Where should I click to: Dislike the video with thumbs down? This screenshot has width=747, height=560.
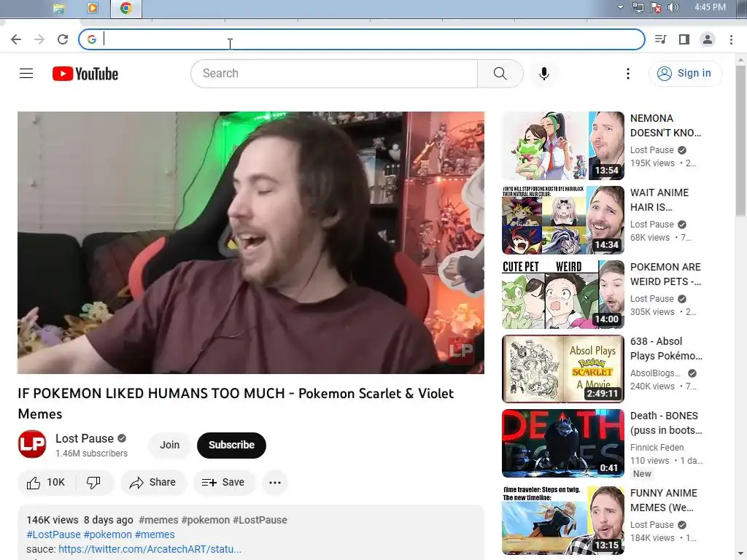(94, 483)
